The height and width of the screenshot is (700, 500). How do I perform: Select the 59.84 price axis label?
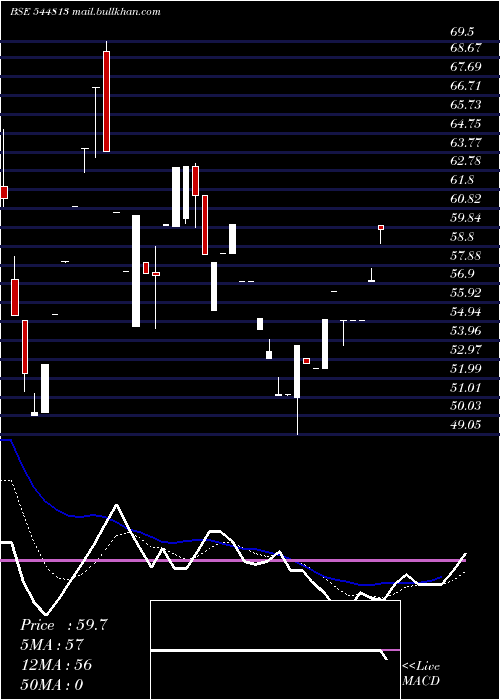pyautogui.click(x=466, y=218)
